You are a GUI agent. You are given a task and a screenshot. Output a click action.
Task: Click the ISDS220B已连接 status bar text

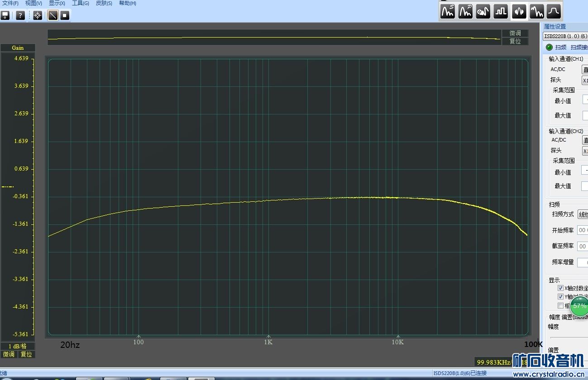pos(460,373)
